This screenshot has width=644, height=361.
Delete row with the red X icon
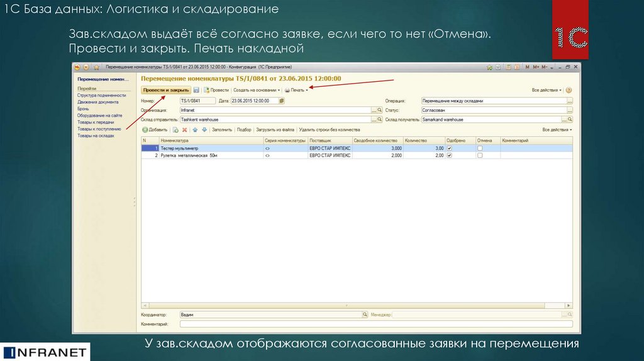coord(185,130)
